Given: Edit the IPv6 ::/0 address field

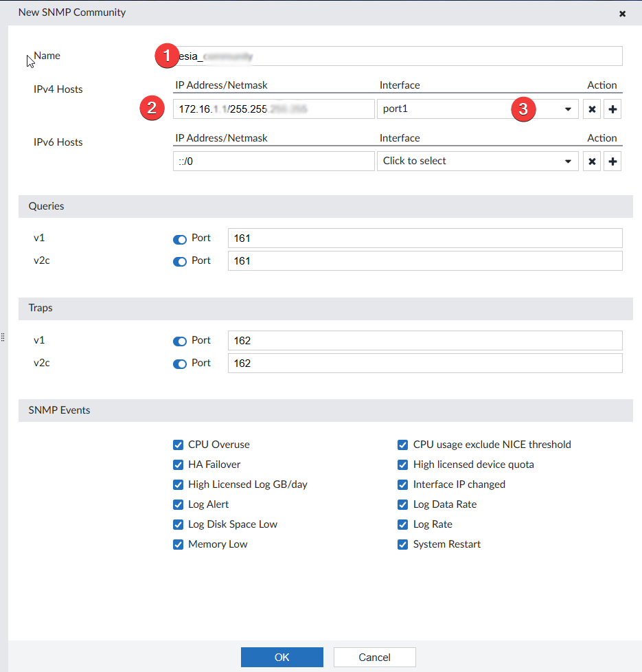Looking at the screenshot, I should [x=274, y=161].
